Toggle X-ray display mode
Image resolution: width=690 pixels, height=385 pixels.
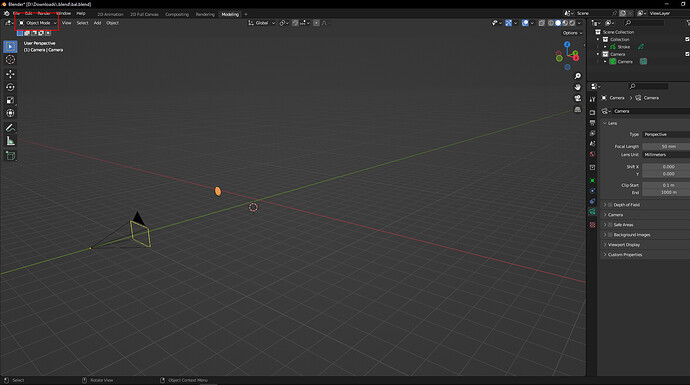(x=542, y=23)
